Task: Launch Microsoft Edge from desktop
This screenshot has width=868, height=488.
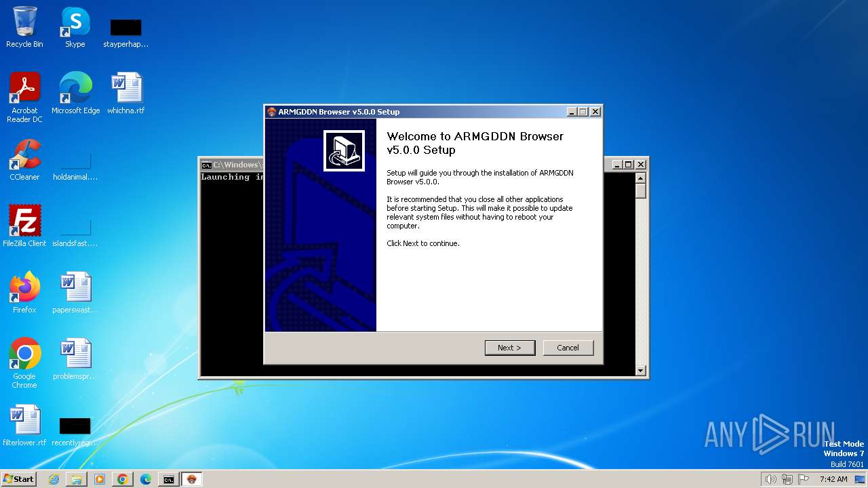Action: coord(75,94)
